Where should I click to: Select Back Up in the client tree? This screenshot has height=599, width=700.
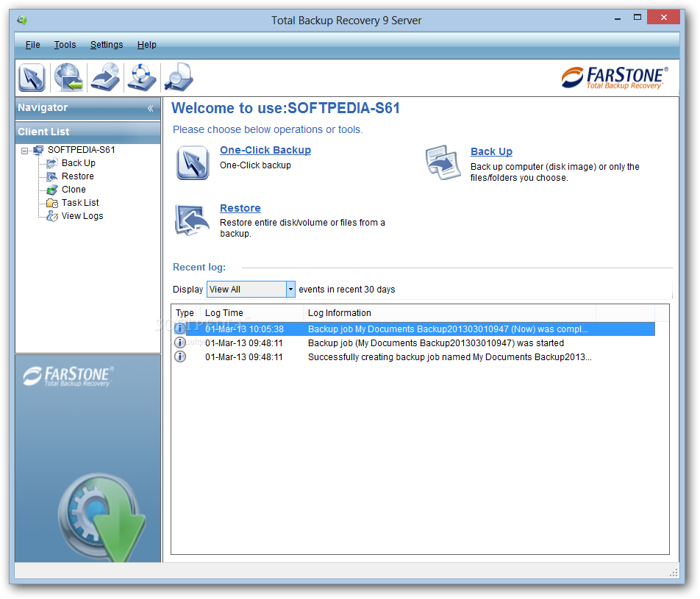[79, 163]
